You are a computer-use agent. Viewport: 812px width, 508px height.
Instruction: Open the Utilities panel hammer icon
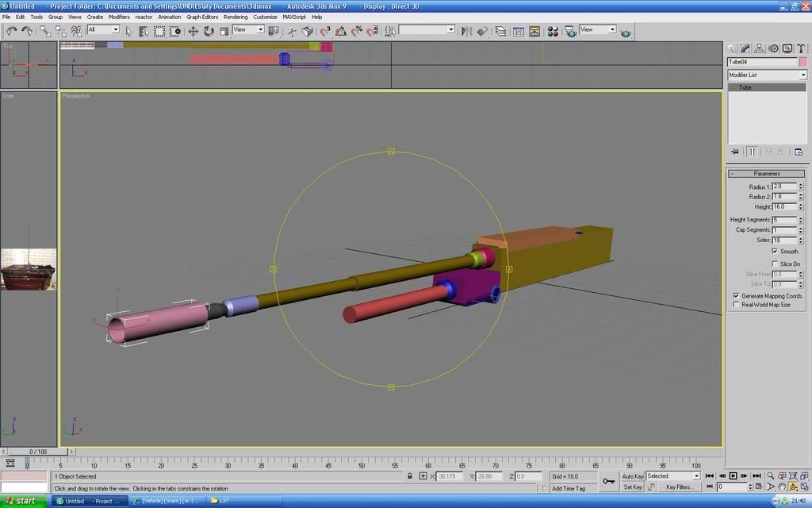[800, 48]
